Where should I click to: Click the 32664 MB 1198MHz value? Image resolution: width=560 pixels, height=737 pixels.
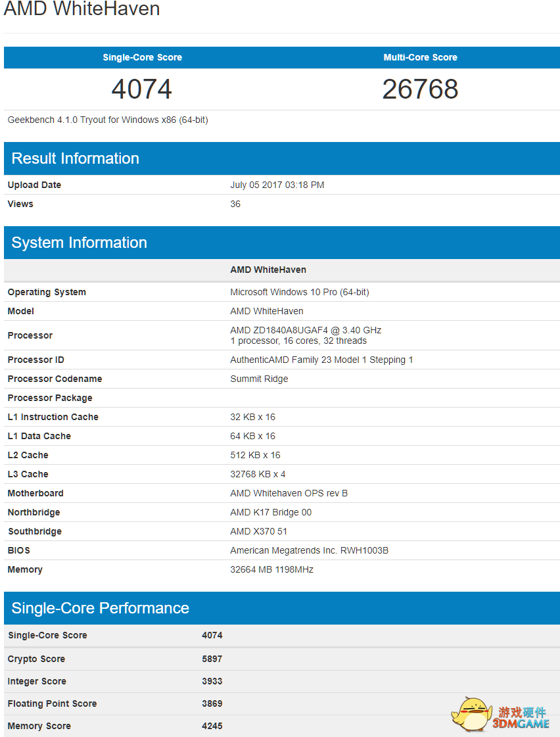pyautogui.click(x=272, y=569)
